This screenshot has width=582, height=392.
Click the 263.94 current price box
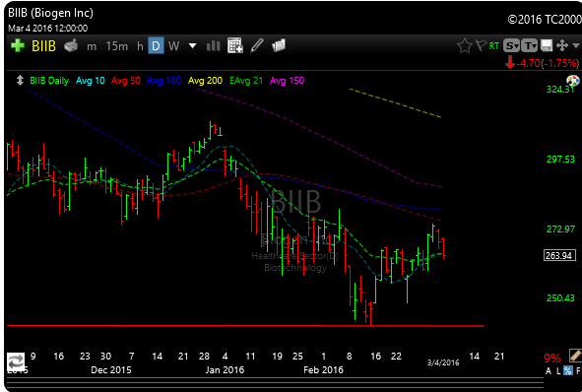[559, 255]
